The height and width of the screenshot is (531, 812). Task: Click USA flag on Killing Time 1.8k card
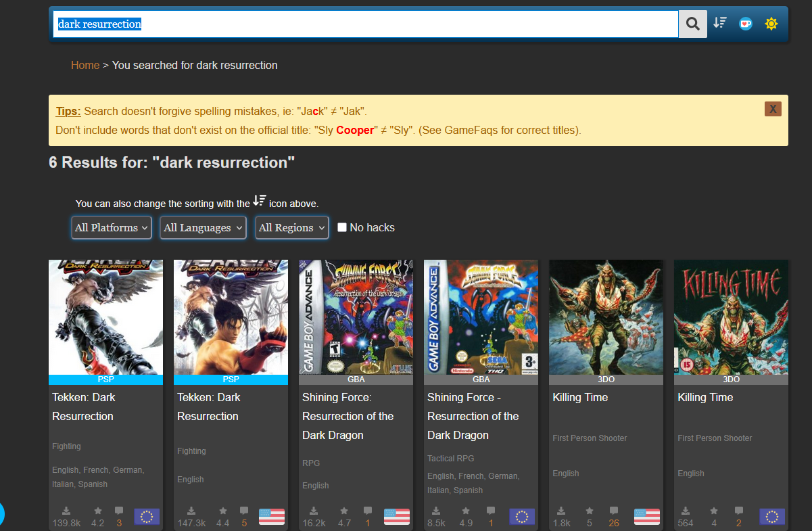click(647, 517)
